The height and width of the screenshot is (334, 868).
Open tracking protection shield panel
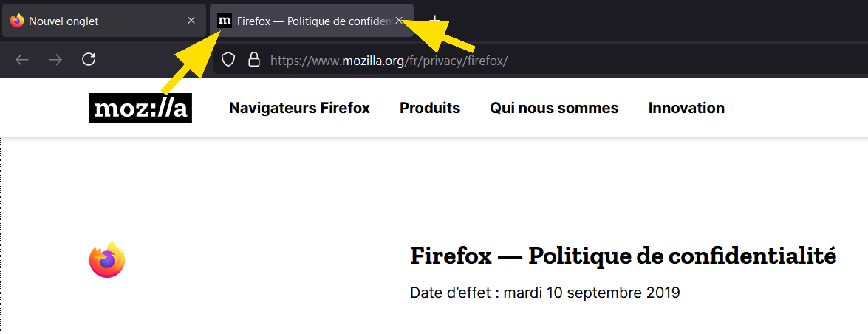pos(228,59)
